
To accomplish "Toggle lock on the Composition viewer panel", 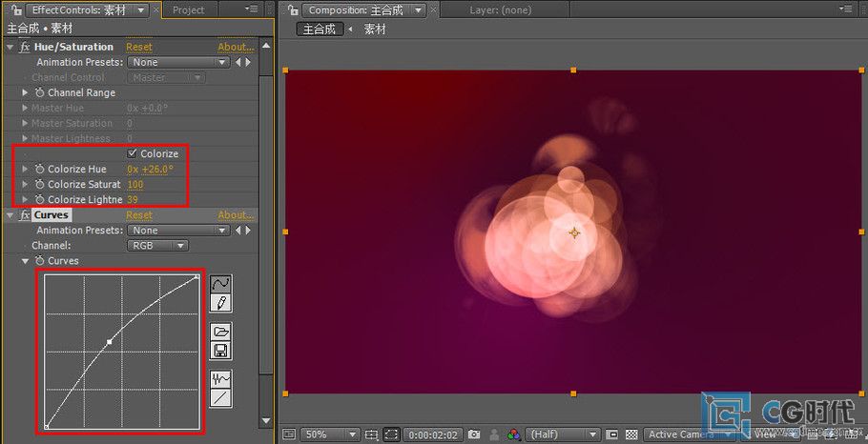I will point(293,10).
